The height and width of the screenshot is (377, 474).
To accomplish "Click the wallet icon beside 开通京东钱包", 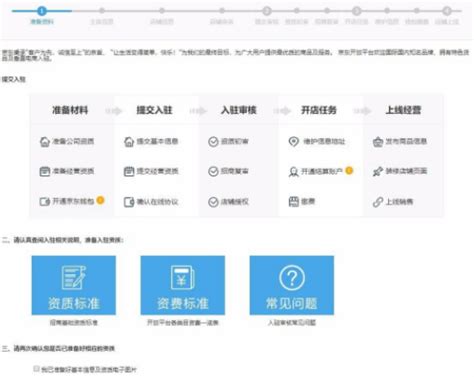I will (45, 201).
